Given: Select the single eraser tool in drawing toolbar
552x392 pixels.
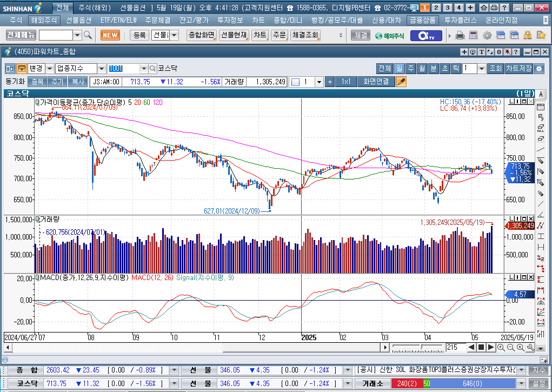Looking at the screenshot, I should click(x=541, y=139).
